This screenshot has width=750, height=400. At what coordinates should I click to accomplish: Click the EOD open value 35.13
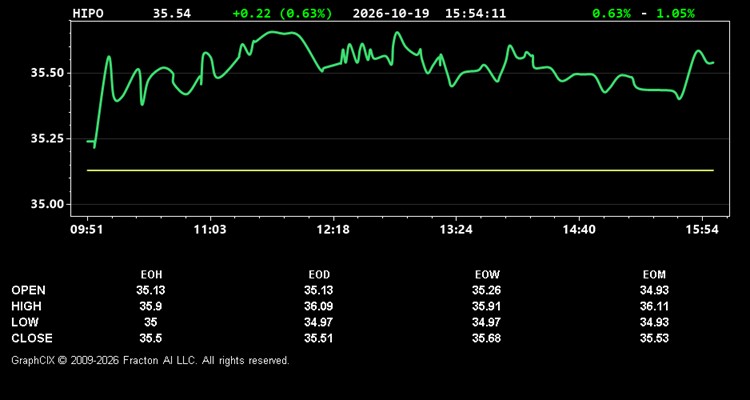tap(319, 290)
